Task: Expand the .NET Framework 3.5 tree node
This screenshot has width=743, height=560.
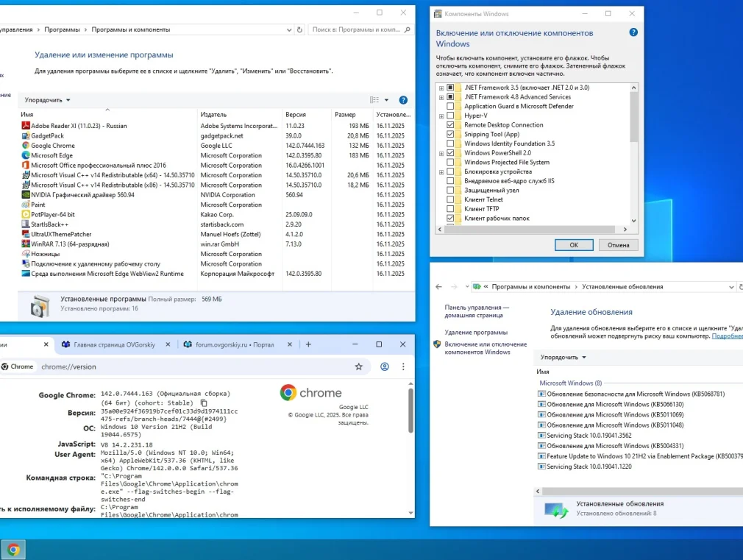Action: point(441,88)
